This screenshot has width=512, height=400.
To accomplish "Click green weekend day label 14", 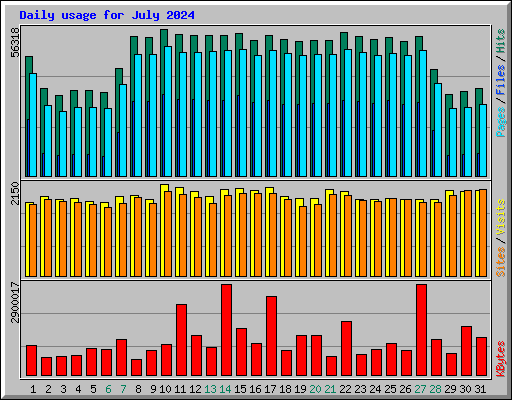I will pos(225,389).
